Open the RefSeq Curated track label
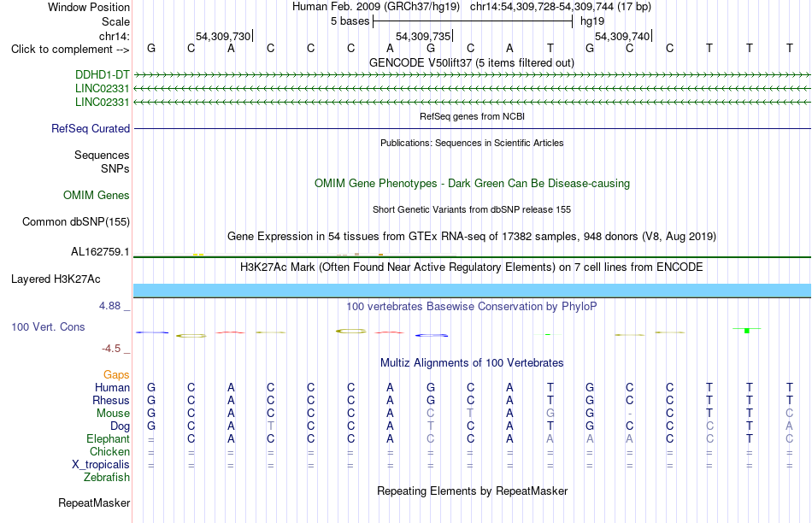This screenshot has width=812, height=523. [x=91, y=128]
